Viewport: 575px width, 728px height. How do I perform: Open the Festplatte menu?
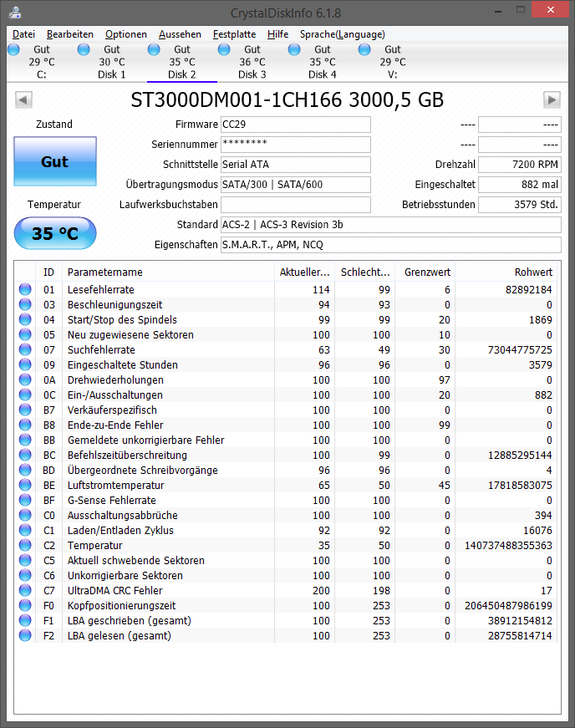point(234,34)
